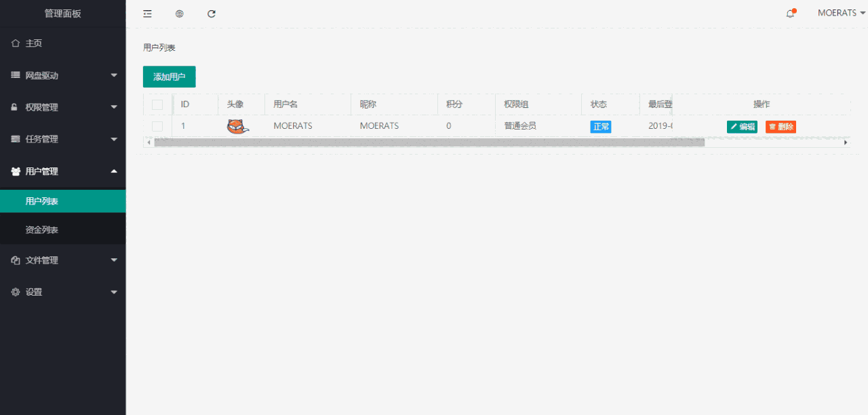Image resolution: width=868 pixels, height=415 pixels.
Task: Expand 任务管理 menu arrow
Action: pos(114,139)
